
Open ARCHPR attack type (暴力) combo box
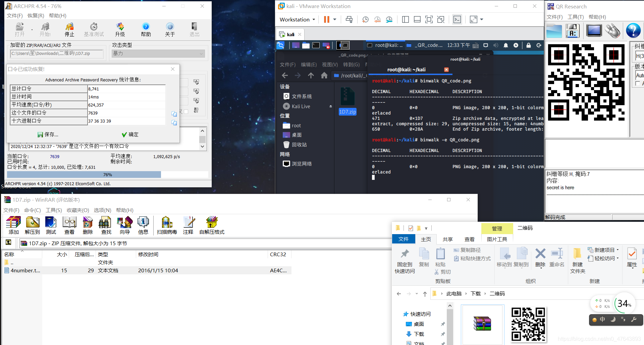pos(158,54)
